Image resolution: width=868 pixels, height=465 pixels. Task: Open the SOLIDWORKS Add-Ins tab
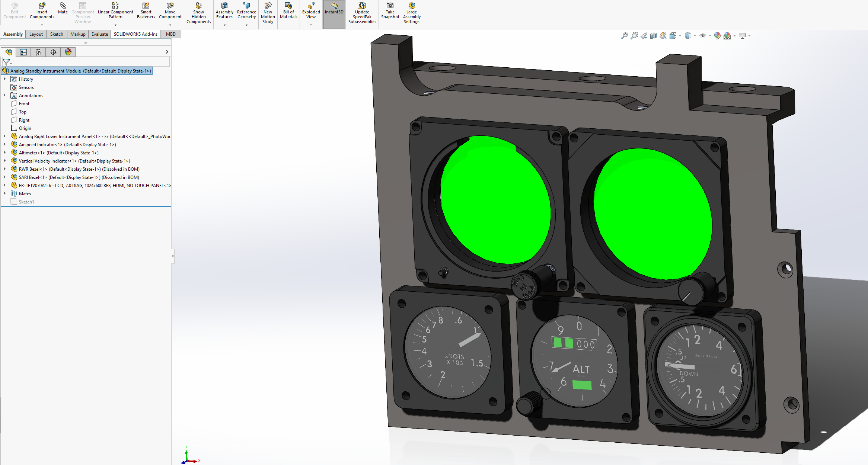click(x=135, y=34)
